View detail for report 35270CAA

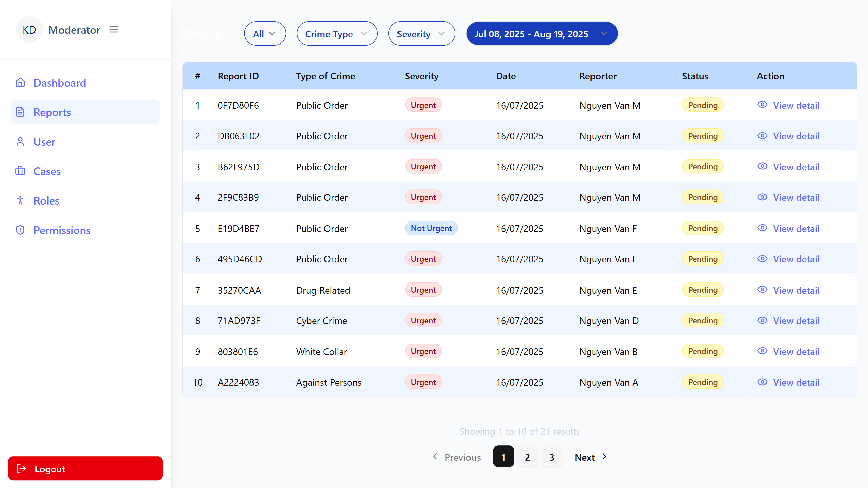click(x=796, y=290)
